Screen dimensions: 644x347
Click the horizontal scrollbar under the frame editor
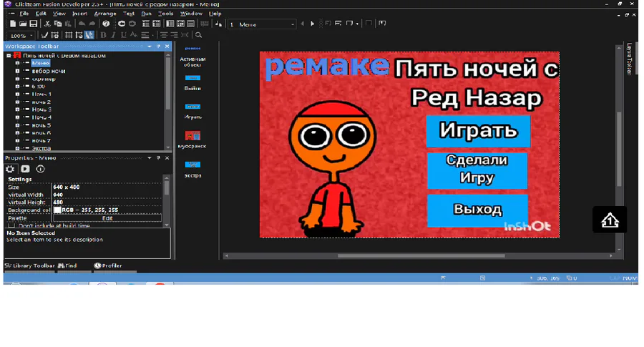[x=421, y=255]
